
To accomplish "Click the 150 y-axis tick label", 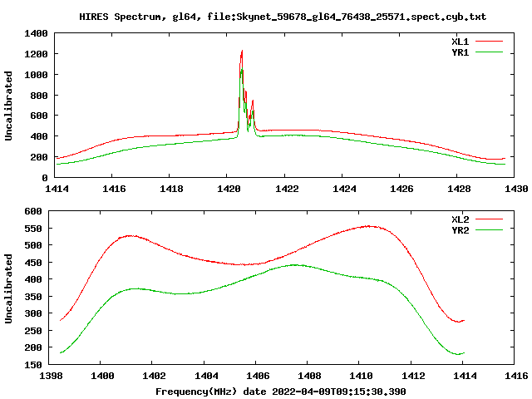I will (33, 365).
